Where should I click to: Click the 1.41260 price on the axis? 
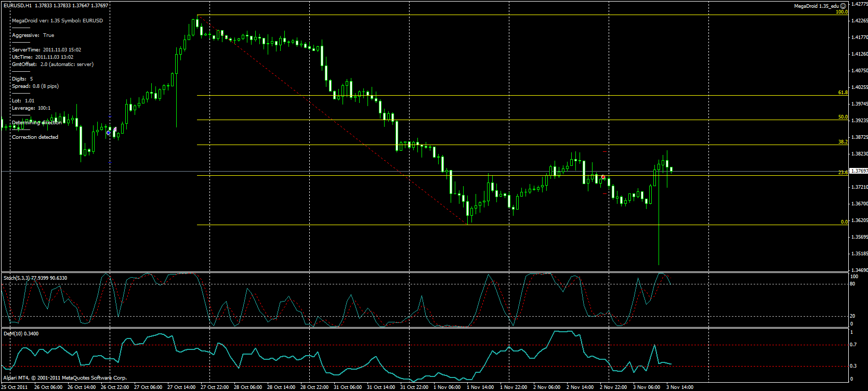pos(859,54)
